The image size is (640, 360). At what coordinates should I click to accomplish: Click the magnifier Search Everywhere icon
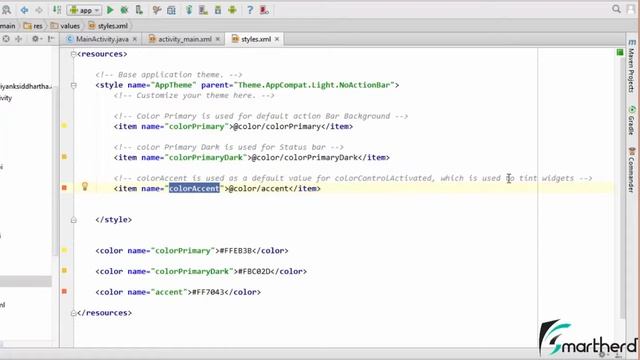(x=616, y=9)
